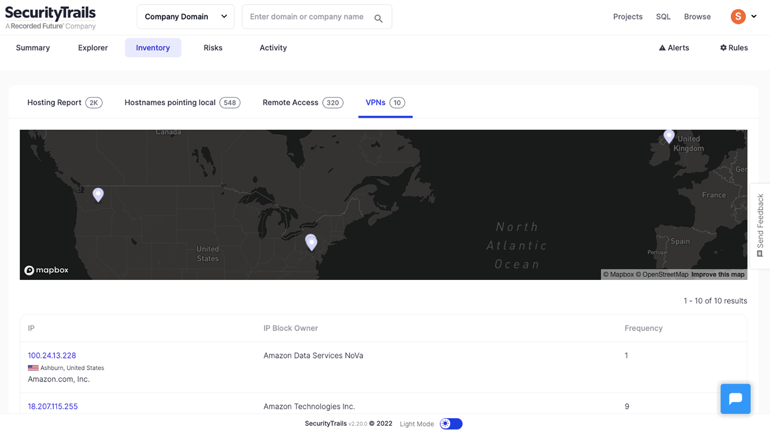The width and height of the screenshot is (770, 430).
Task: Switch to Hosting Report tab
Action: coord(64,103)
